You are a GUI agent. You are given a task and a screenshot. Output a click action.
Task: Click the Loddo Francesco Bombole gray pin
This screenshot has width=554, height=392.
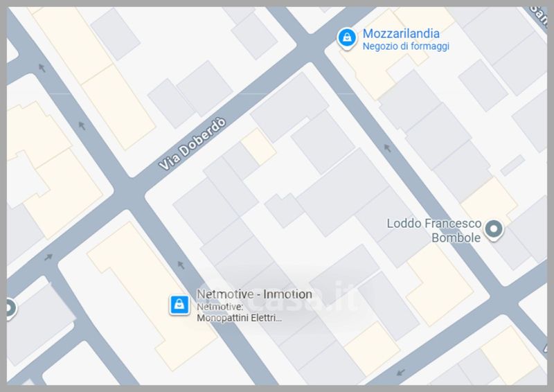pos(494,229)
